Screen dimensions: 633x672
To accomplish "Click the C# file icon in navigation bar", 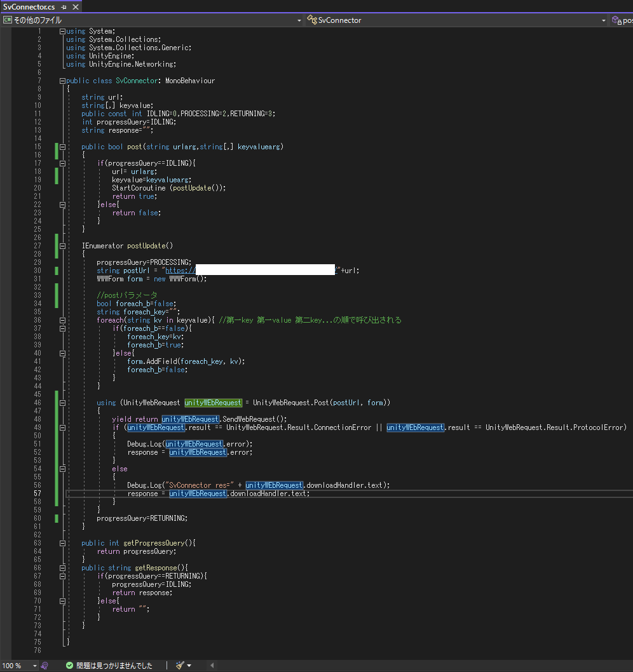I will click(x=7, y=20).
